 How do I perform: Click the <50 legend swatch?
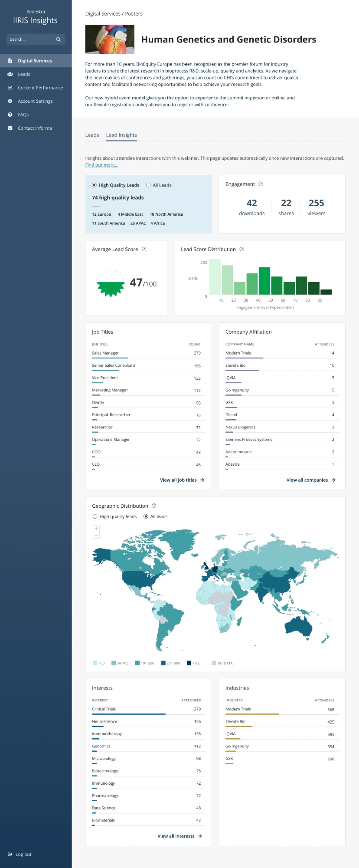[95, 663]
